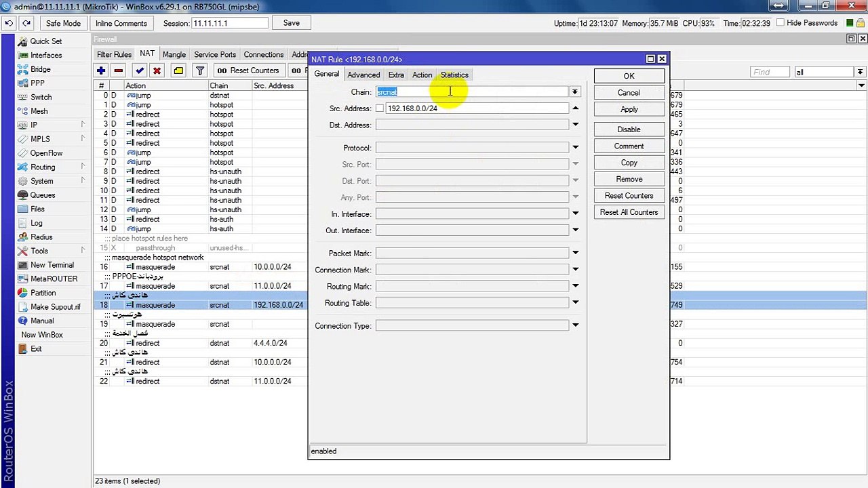Disable rule with red X icon
This screenshot has height=488, width=868.
pyautogui.click(x=157, y=70)
